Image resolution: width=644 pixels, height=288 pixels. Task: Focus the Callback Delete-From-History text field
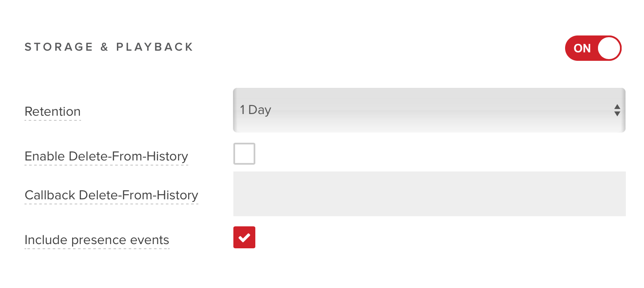pyautogui.click(x=429, y=194)
